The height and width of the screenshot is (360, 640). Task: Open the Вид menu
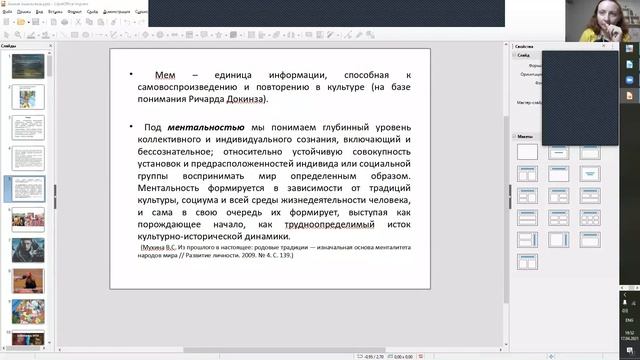pos(40,12)
